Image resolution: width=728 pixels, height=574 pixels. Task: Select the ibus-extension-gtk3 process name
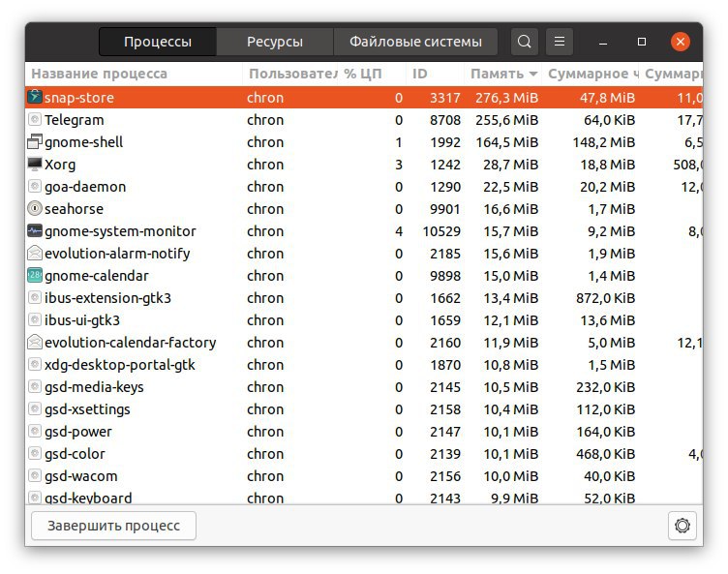click(107, 298)
